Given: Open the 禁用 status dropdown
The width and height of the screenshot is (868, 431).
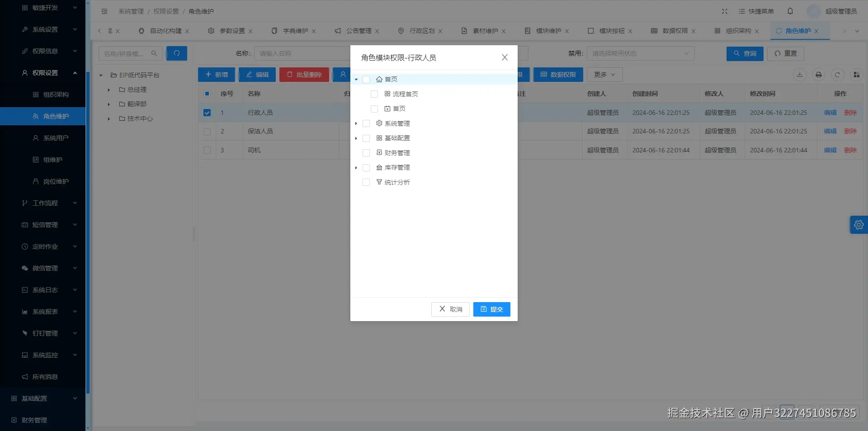Looking at the screenshot, I should tap(641, 53).
